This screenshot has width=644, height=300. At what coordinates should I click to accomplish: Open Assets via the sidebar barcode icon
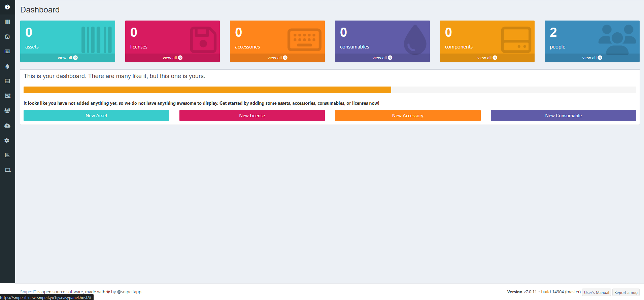point(7,22)
